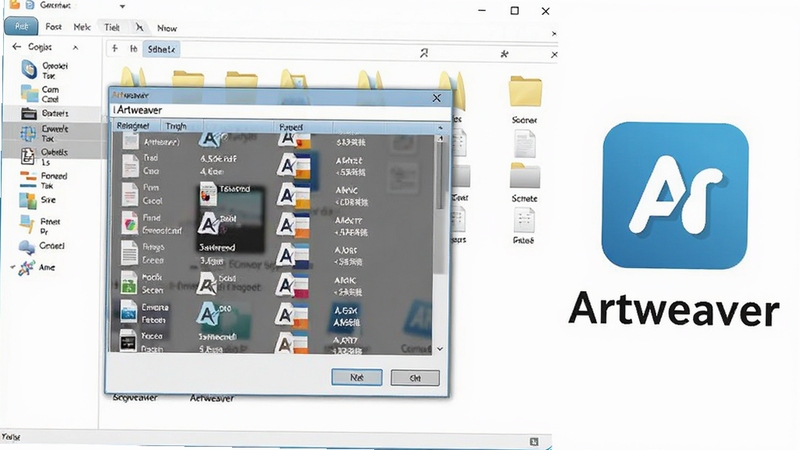Select the Com Carel sidebar icon
800x450 pixels.
point(29,94)
